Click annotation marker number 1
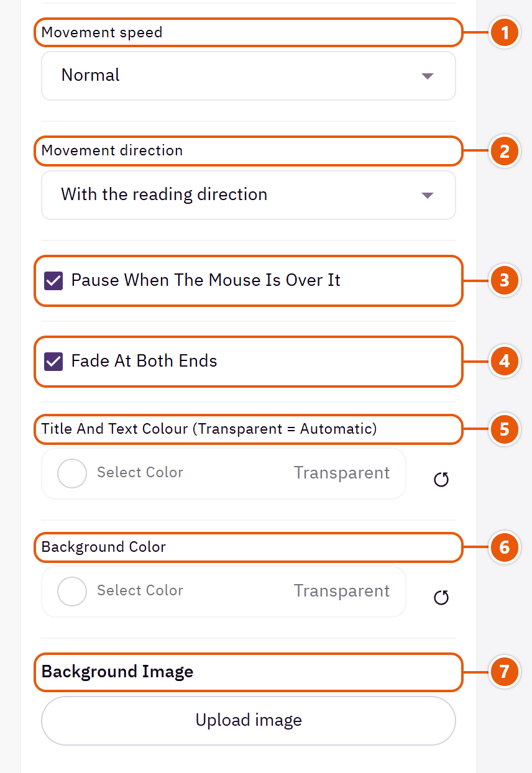 pos(504,32)
